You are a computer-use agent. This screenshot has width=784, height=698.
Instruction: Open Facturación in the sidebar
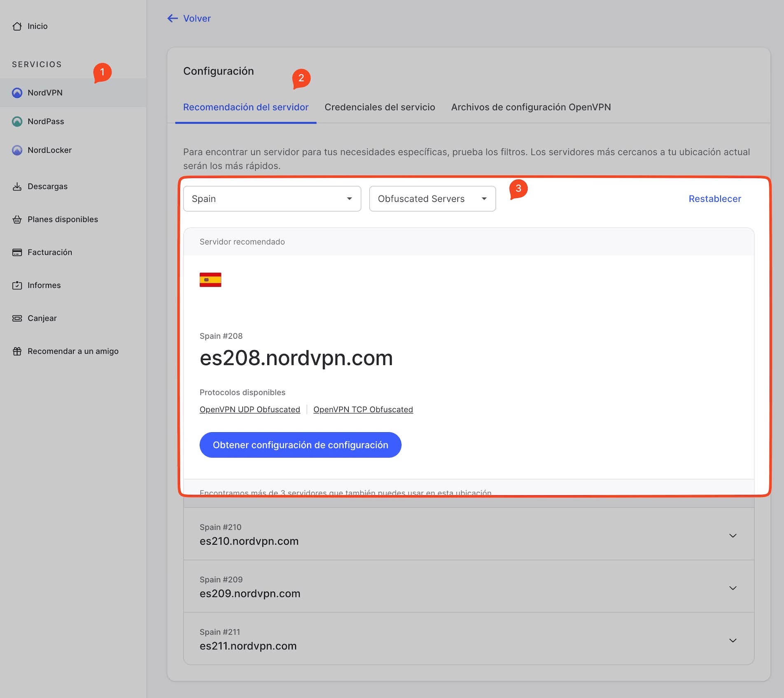pyautogui.click(x=50, y=253)
